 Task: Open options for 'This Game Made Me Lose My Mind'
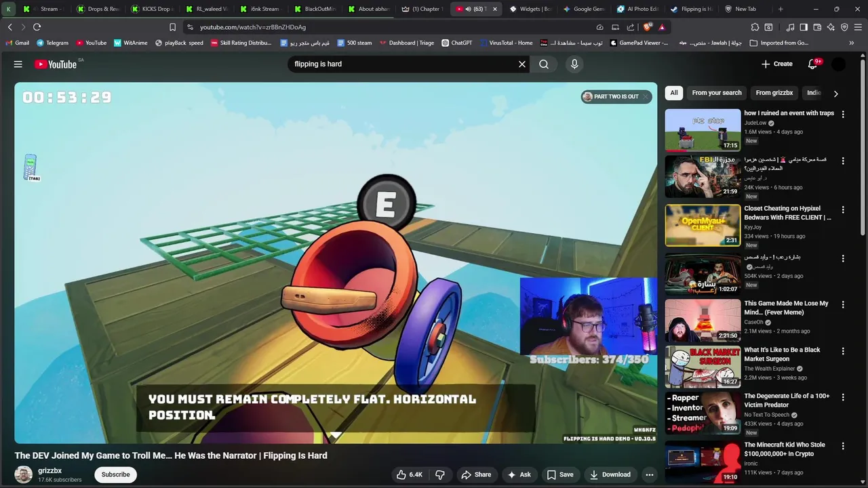point(843,305)
